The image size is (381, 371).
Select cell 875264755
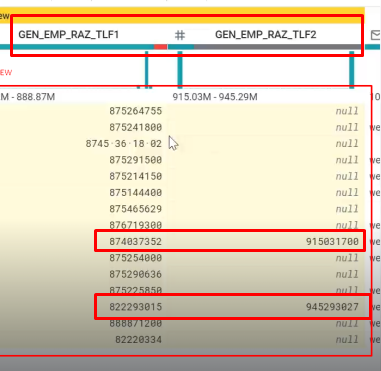[x=136, y=111]
